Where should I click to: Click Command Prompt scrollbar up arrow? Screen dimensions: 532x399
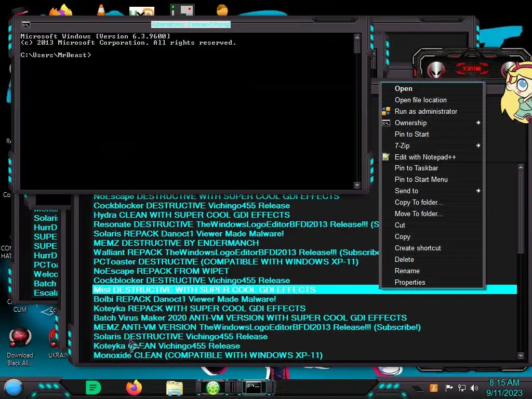357,37
